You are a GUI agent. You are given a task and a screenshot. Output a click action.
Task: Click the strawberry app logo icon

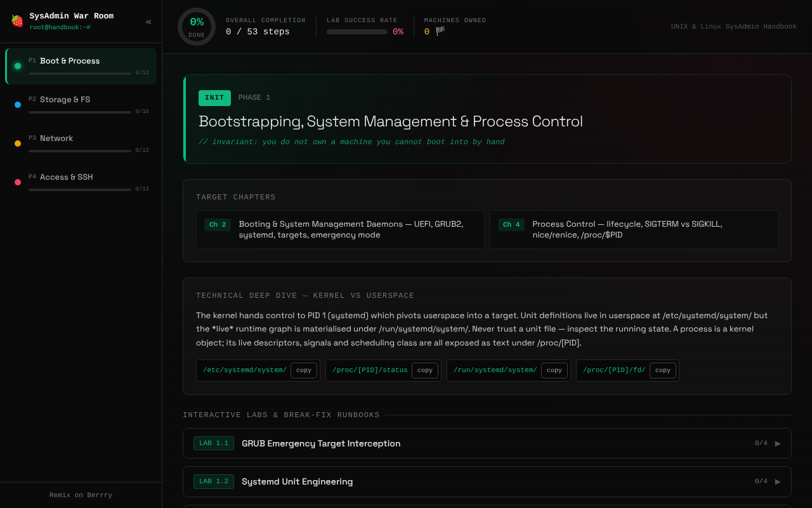(17, 21)
